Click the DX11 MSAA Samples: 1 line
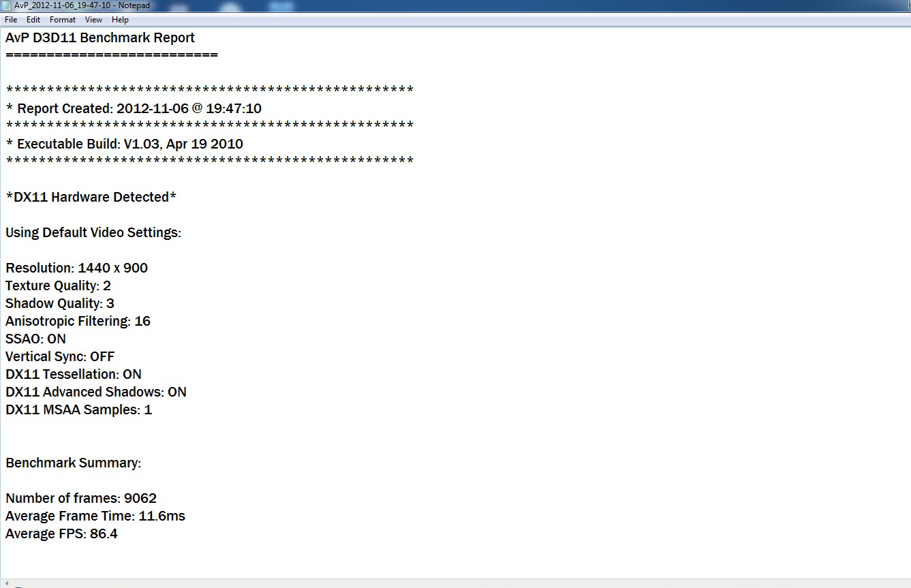 [78, 409]
